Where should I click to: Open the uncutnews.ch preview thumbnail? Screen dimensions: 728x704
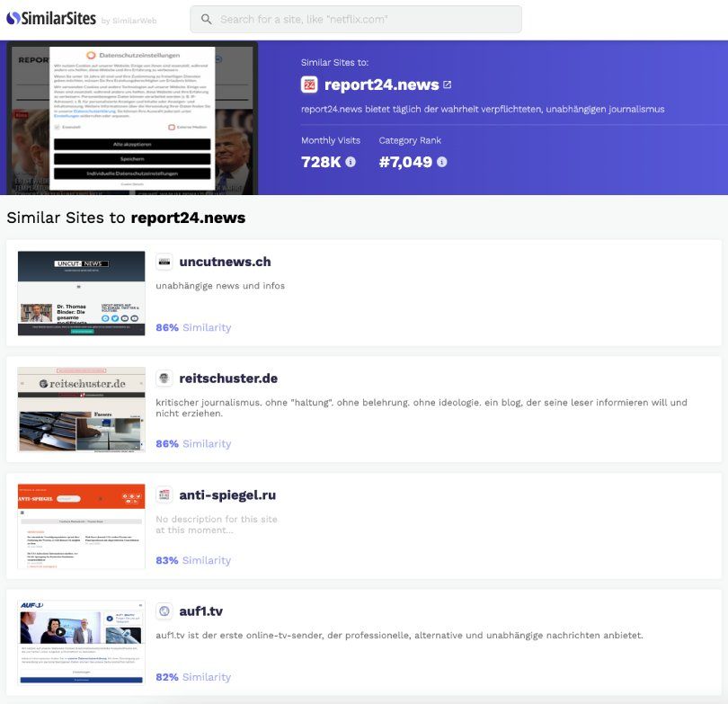81,293
